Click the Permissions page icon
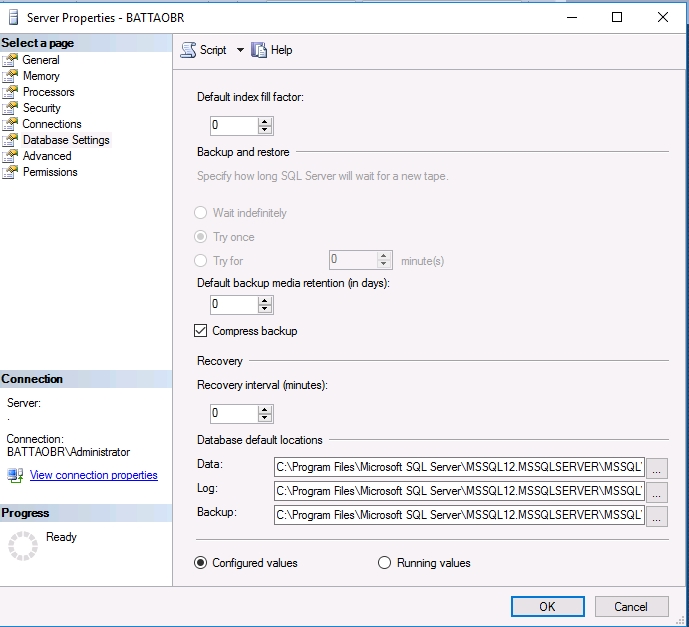Image resolution: width=689 pixels, height=627 pixels. [10, 172]
